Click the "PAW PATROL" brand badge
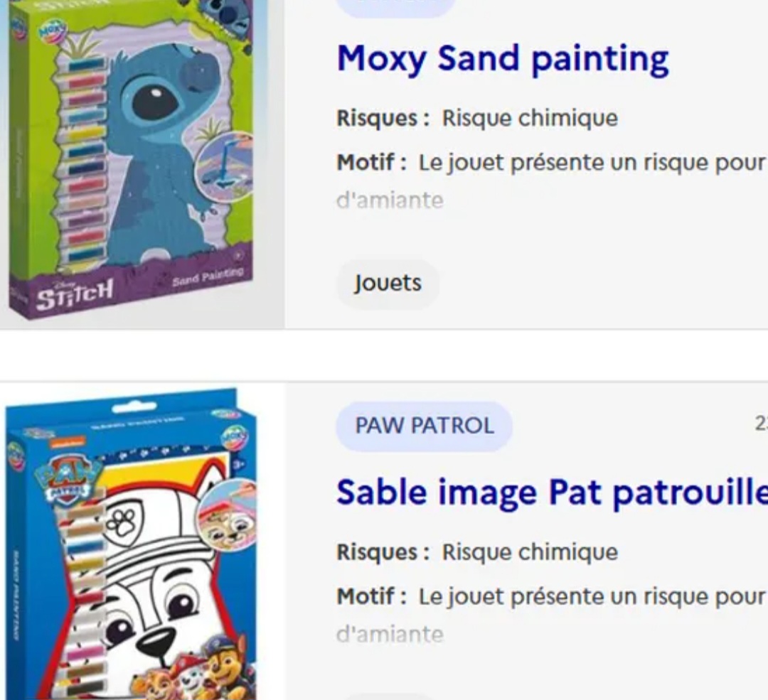The image size is (768, 700). tap(424, 426)
